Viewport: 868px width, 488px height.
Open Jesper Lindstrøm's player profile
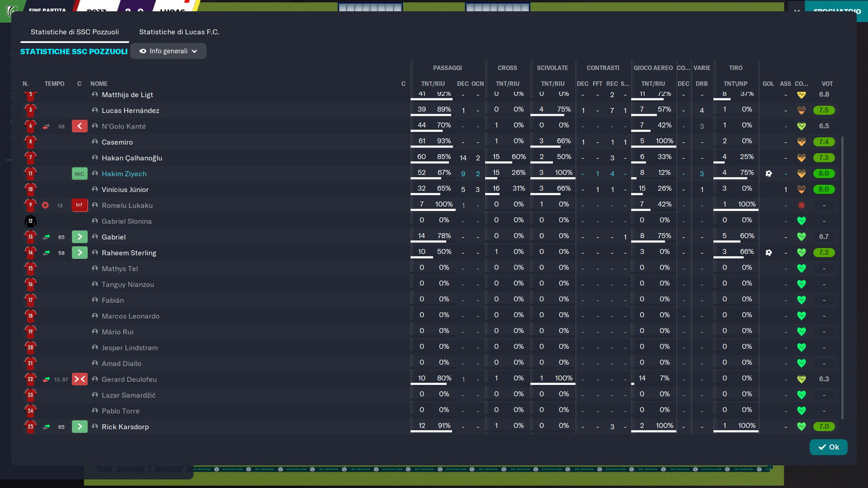130,347
